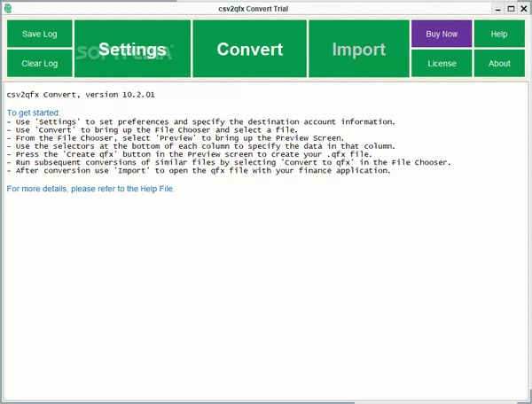Click the log line about column selectors
This screenshot has height=404, width=532.
point(201,146)
